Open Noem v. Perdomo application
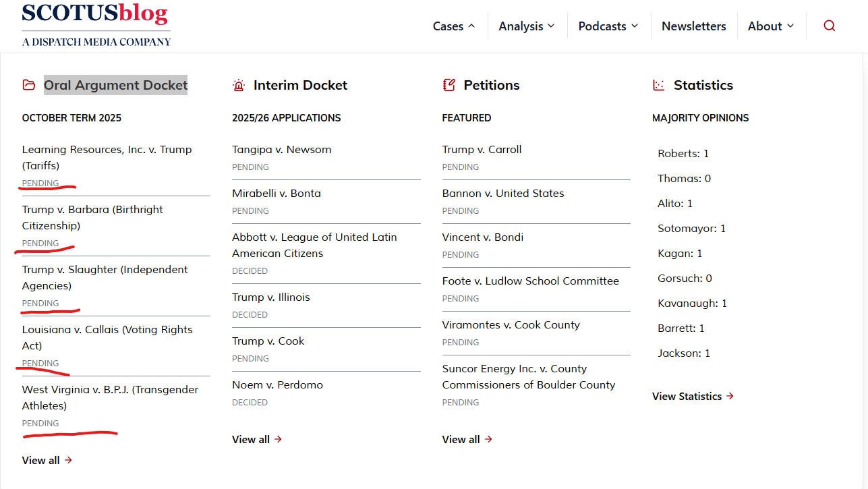The image size is (868, 489). [277, 384]
